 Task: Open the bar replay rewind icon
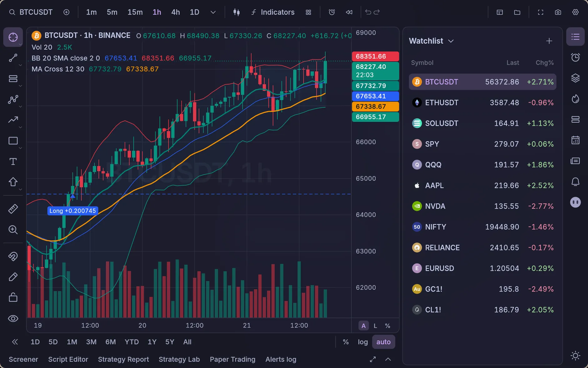349,12
